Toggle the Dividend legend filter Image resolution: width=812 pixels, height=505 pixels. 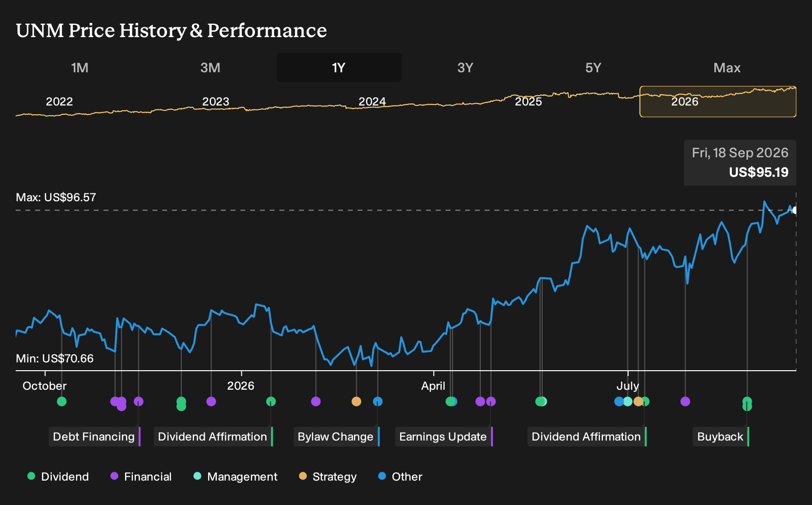(x=58, y=477)
